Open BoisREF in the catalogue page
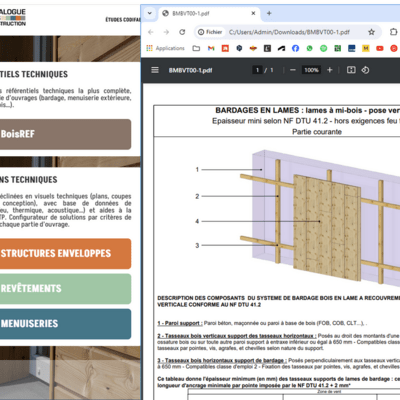 pyautogui.click(x=65, y=134)
